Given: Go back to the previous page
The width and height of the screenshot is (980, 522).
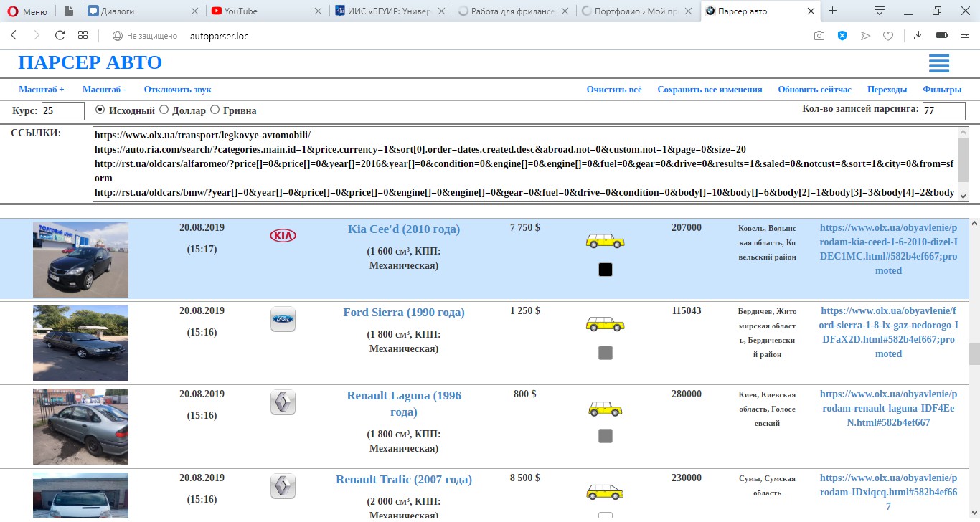Looking at the screenshot, I should pos(14,35).
